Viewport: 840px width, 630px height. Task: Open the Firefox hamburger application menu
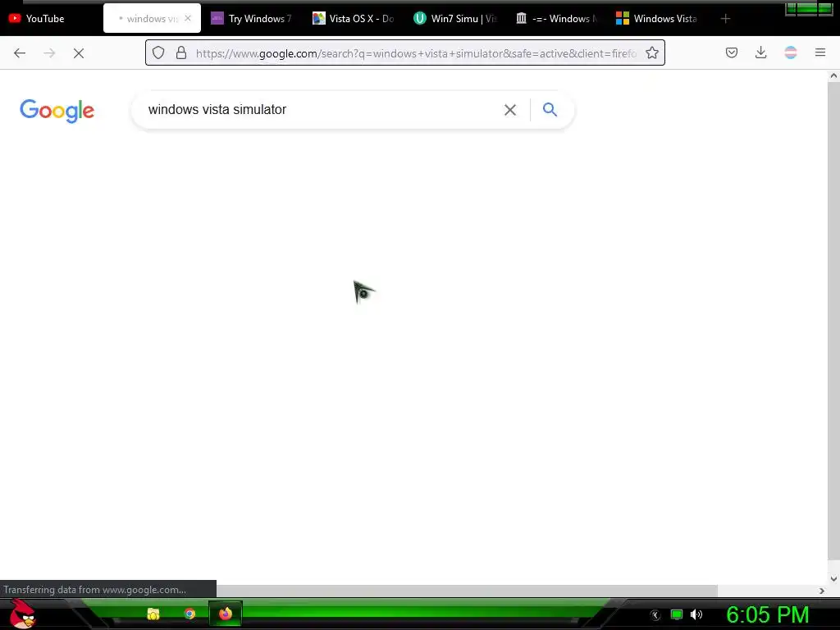coord(820,52)
